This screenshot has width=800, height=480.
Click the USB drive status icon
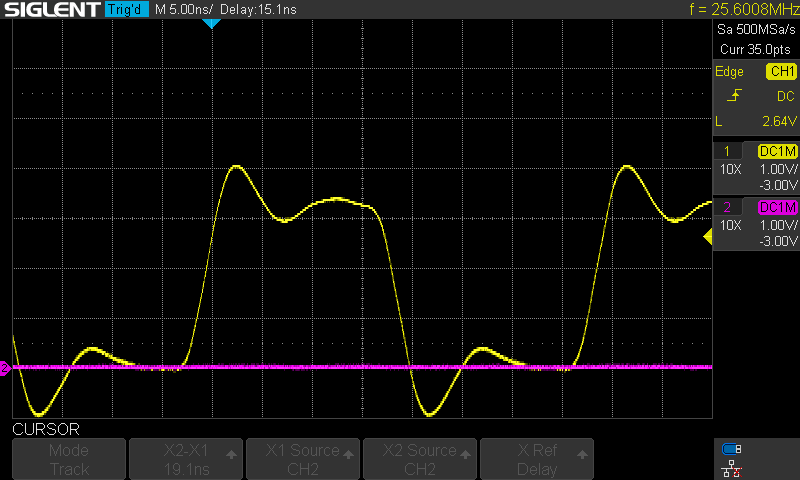click(x=731, y=449)
